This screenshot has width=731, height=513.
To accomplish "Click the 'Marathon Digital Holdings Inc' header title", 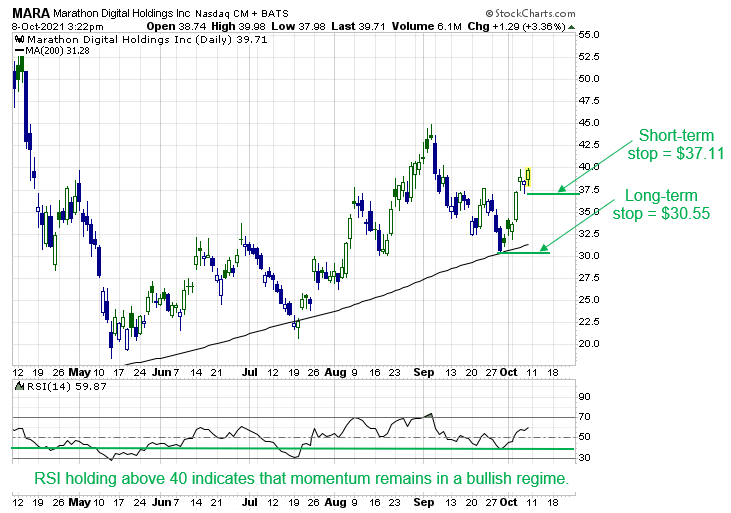I will 122,14.
